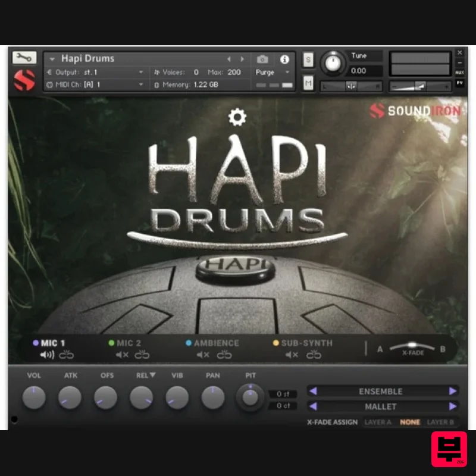Toggle the MIC 2 link icon
The width and height of the screenshot is (476, 476).
pos(142,355)
